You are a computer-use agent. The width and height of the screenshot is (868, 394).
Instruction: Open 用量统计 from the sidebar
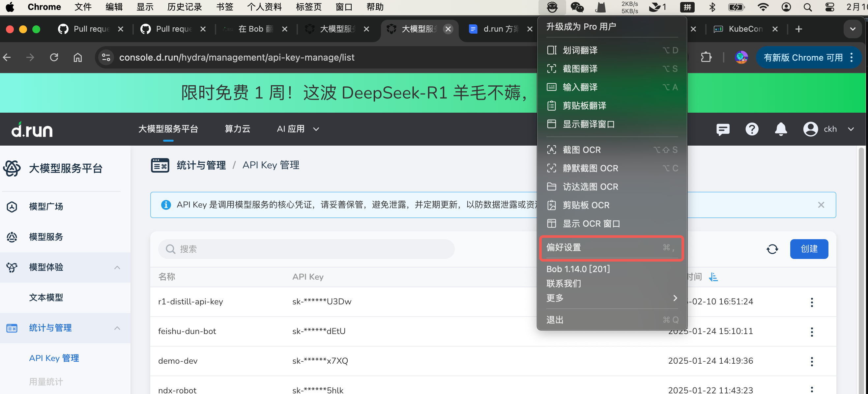click(46, 381)
